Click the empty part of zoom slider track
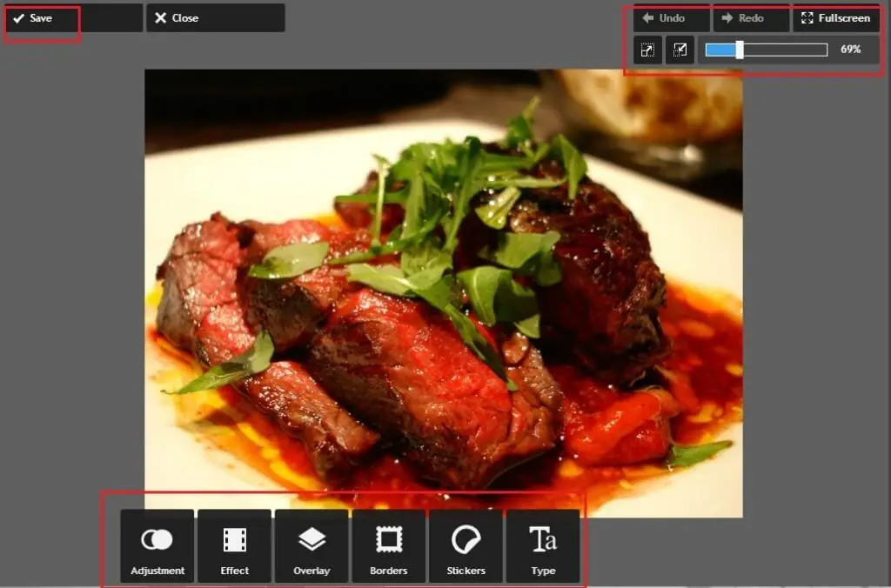The width and height of the screenshot is (891, 588). 785,50
